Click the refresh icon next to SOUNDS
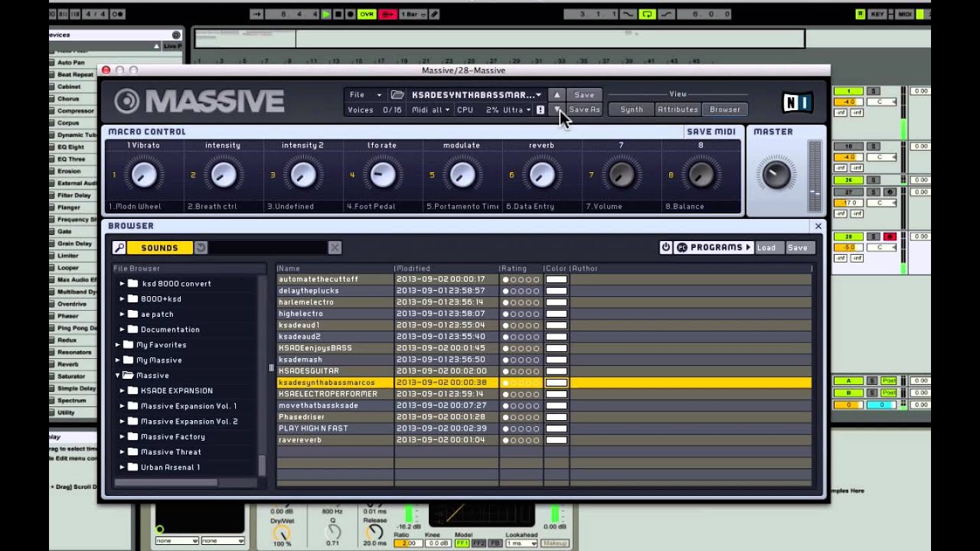Viewport: 980px width, 551px height. [201, 248]
